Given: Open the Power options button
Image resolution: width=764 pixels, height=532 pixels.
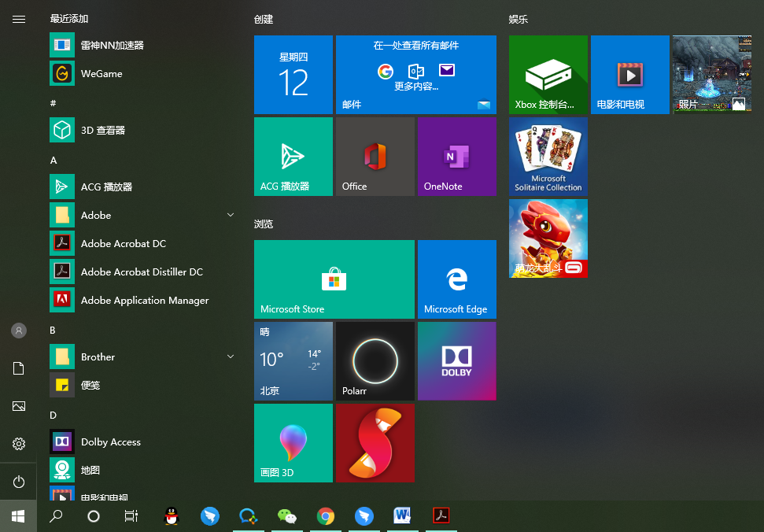Looking at the screenshot, I should 19,482.
